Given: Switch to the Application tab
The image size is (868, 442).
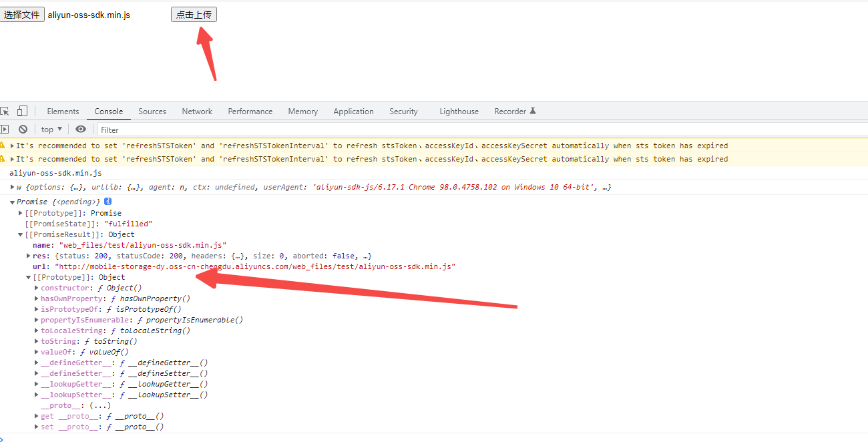Looking at the screenshot, I should (354, 112).
